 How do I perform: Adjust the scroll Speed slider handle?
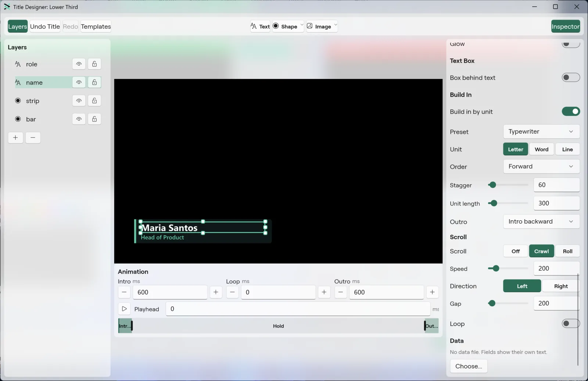[x=496, y=268]
